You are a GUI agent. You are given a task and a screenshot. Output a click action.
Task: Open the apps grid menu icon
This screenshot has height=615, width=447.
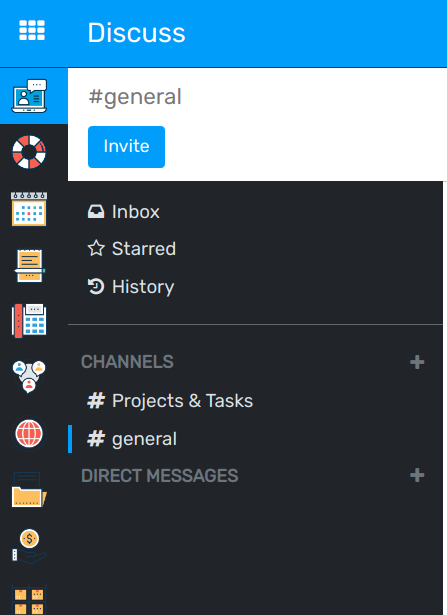click(x=32, y=30)
